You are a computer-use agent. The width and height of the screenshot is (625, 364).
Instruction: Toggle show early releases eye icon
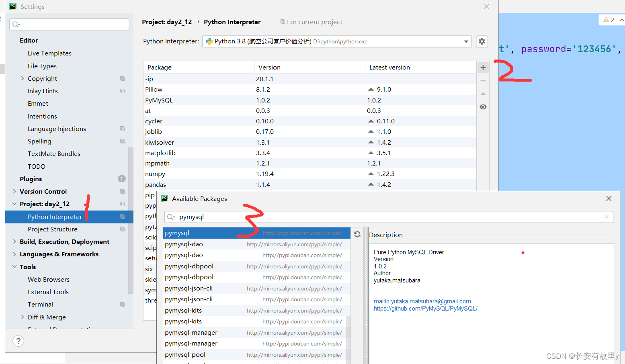pos(483,107)
